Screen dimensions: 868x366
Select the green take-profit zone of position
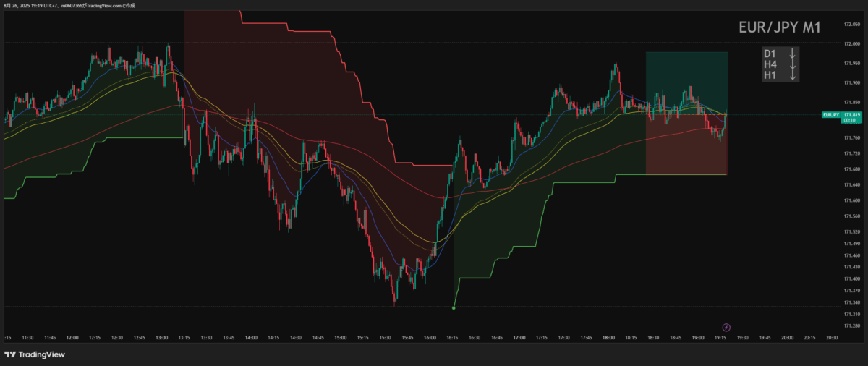point(686,82)
